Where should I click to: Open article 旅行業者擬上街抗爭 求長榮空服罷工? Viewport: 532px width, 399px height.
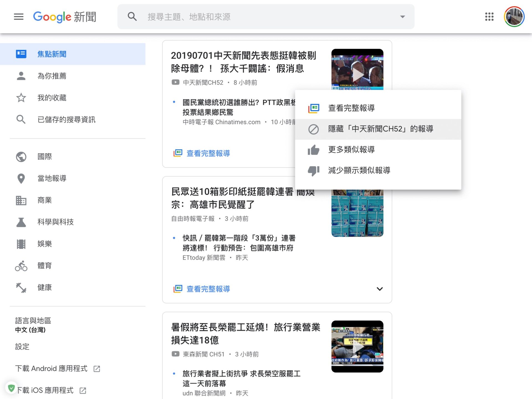click(x=241, y=378)
